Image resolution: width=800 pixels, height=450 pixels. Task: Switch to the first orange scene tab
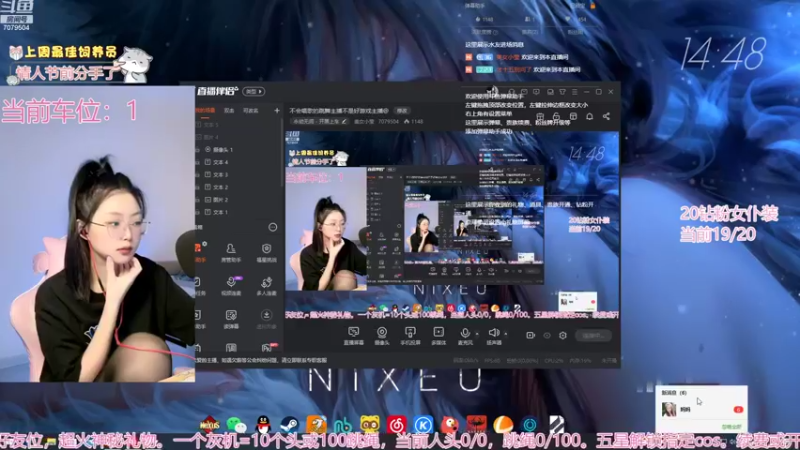205,110
